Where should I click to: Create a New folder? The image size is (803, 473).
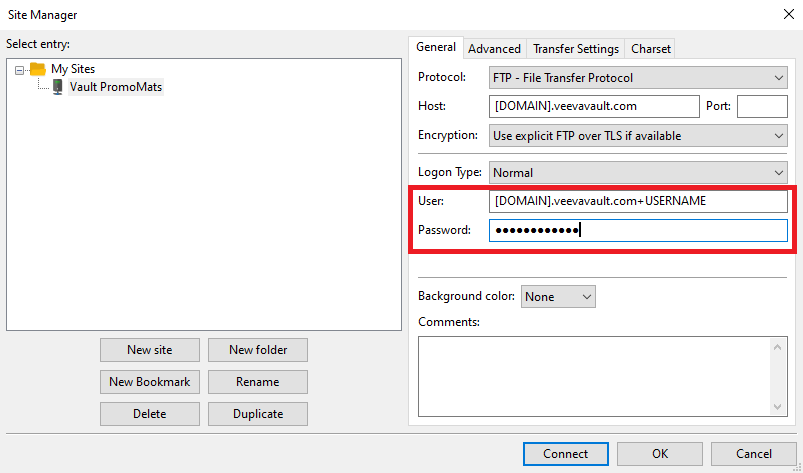coord(257,350)
